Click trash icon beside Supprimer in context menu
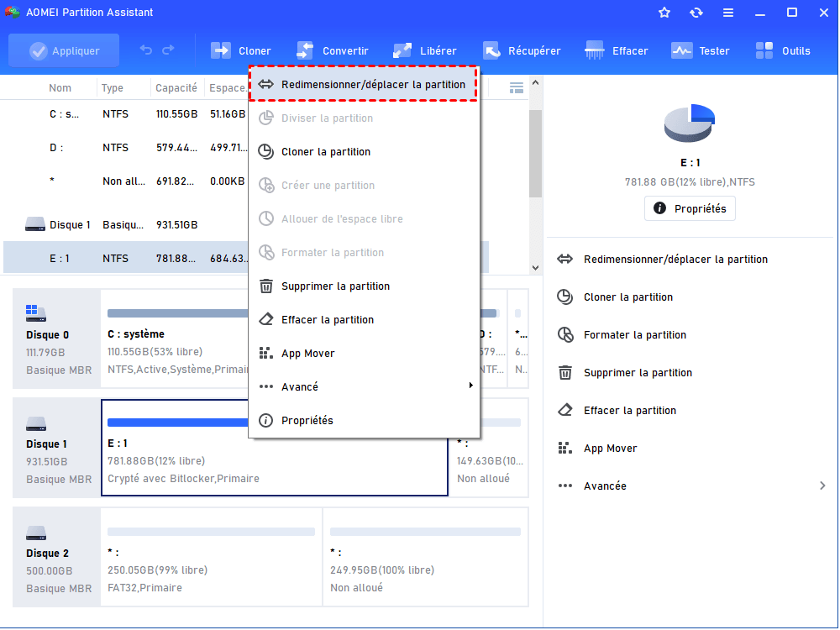Viewport: 840px width, 630px height. click(265, 286)
